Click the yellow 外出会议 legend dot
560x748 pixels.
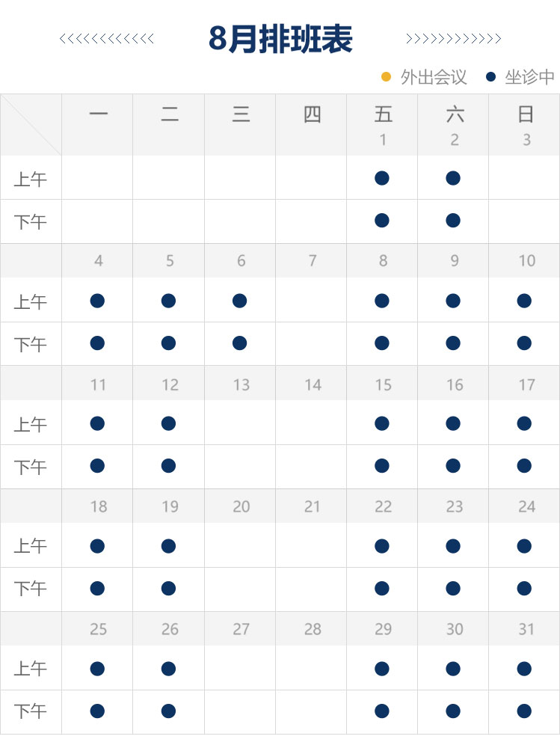[387, 77]
